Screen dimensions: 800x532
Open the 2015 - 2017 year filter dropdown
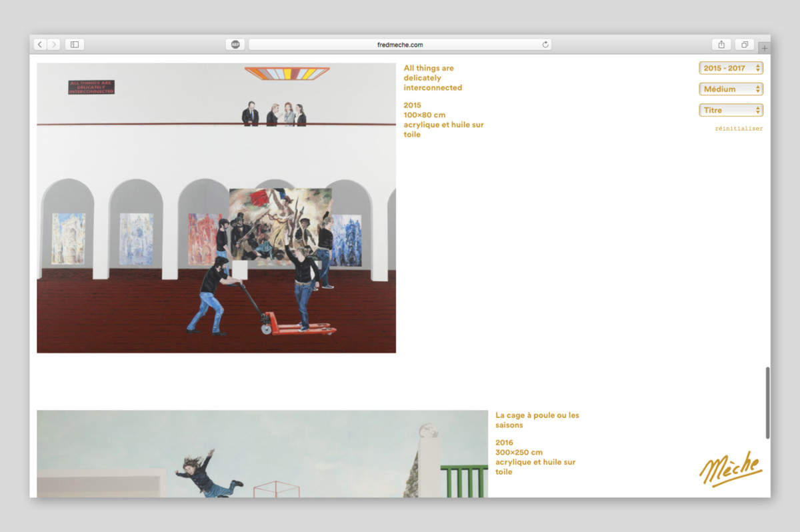click(x=731, y=68)
